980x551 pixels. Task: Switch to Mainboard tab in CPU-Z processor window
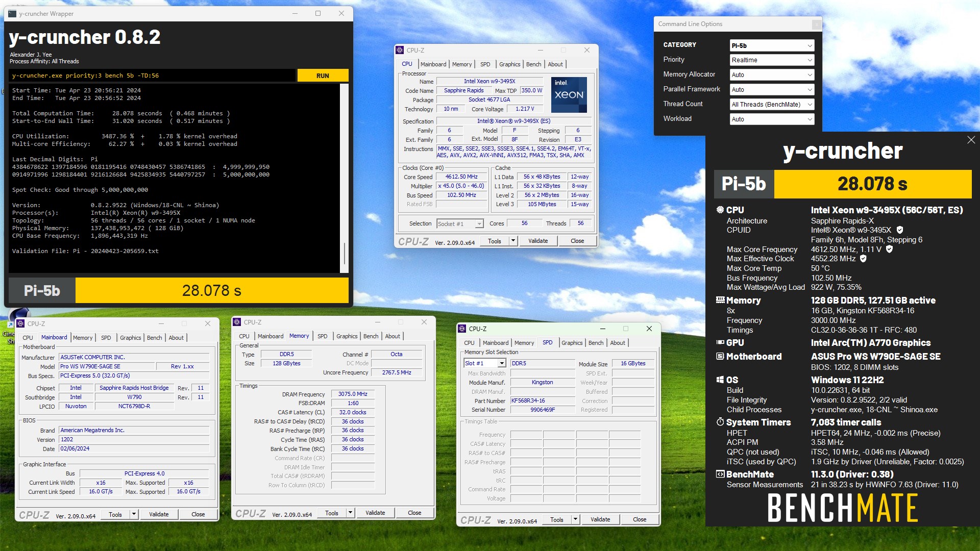[x=433, y=64]
